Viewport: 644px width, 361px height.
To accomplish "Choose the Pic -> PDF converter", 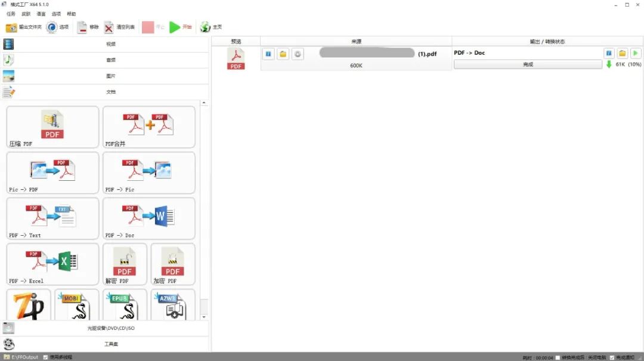I will (x=52, y=172).
